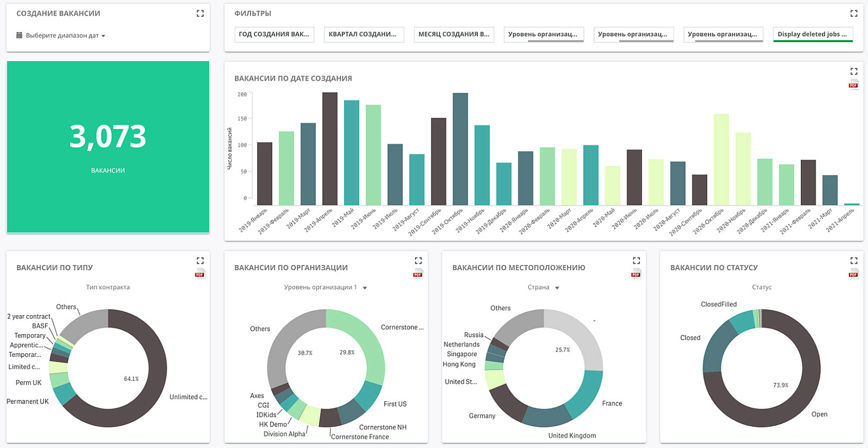Open the Страна dropdown selector
The image size is (868, 448).
(544, 287)
